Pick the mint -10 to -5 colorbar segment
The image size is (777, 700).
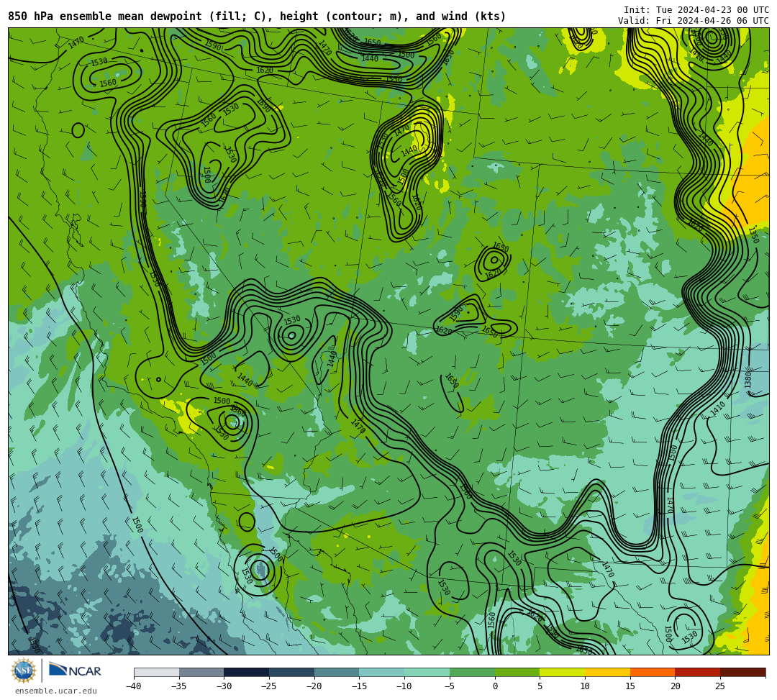click(427, 672)
